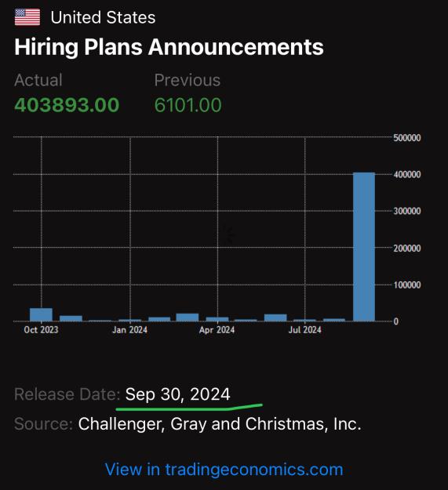The width and height of the screenshot is (448, 490).
Task: Open the tradingeconomics.com link
Action: [x=224, y=470]
